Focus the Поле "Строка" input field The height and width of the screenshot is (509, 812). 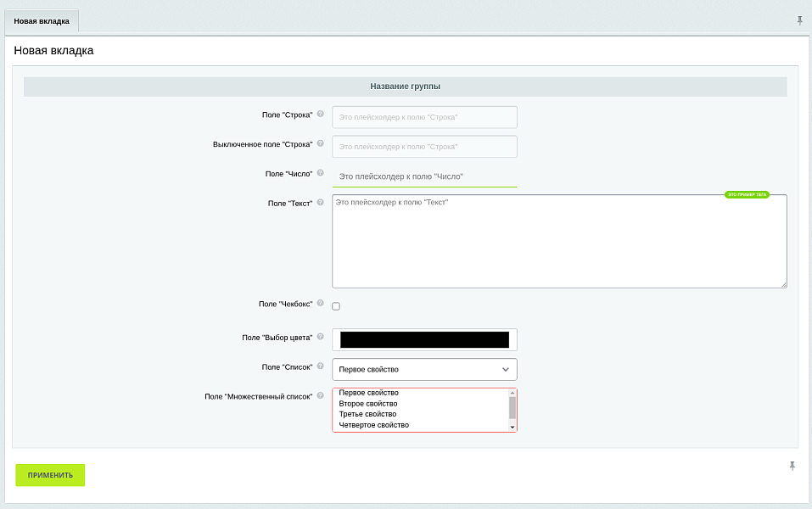click(x=424, y=117)
